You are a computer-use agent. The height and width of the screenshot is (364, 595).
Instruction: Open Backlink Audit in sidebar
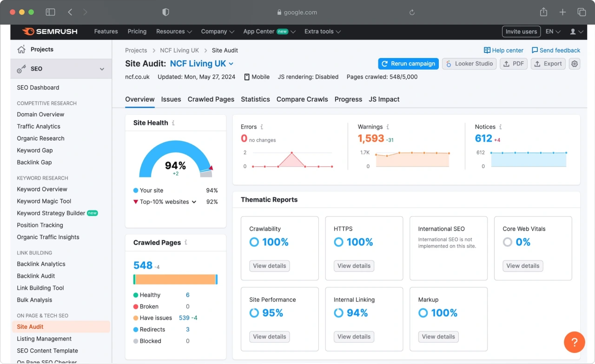36,276
